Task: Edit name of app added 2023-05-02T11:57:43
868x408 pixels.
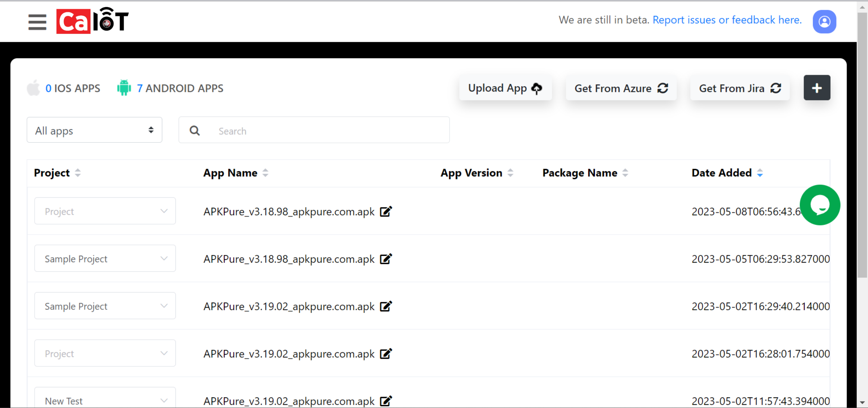Action: [386, 401]
